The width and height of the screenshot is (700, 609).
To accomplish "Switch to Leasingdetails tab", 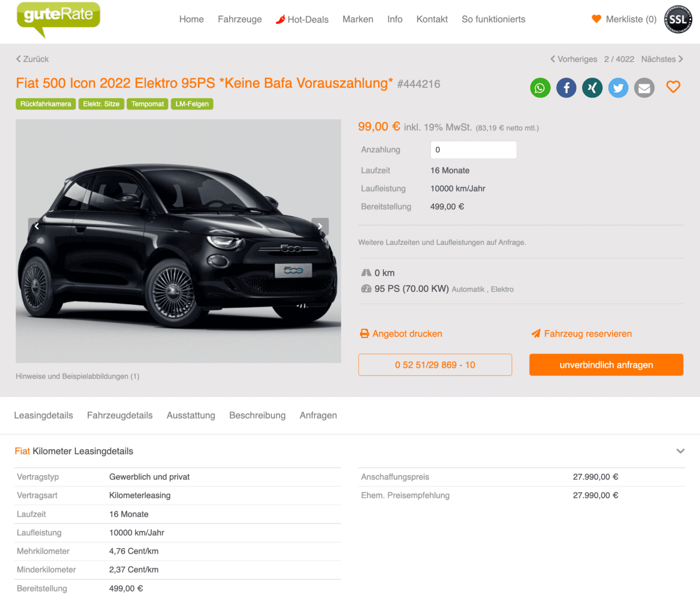I will coord(43,415).
